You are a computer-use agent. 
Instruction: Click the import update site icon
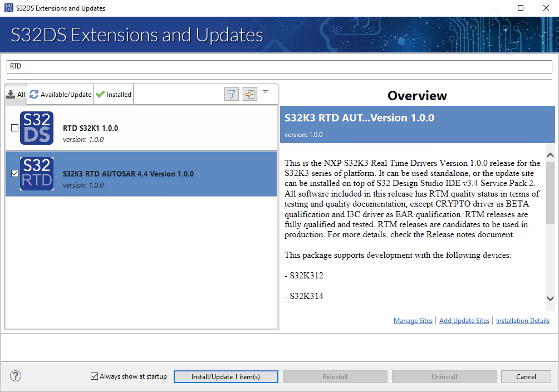point(249,94)
